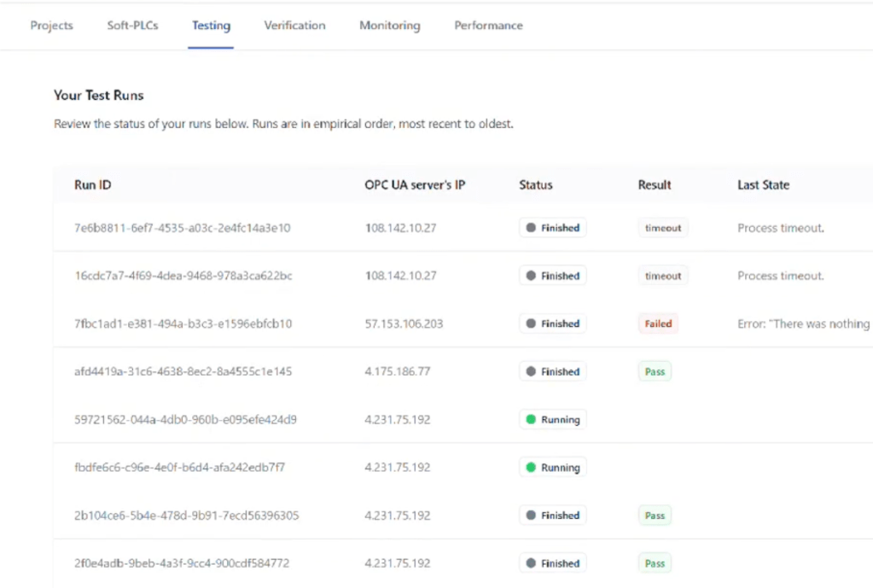
Task: Go to the Verification tab
Action: pyautogui.click(x=294, y=26)
